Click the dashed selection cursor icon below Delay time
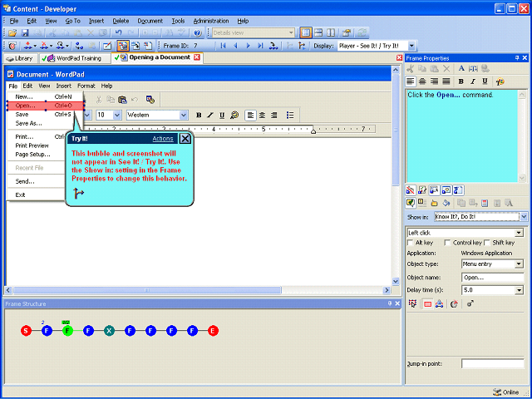Screen dimensions: 532x399 coord(412,303)
